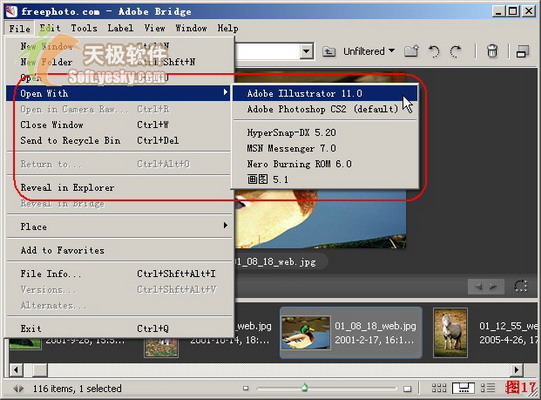Go up one folder level icon

(329, 52)
